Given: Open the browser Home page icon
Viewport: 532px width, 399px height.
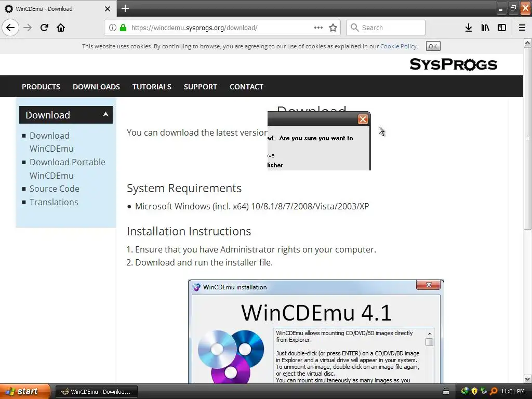Looking at the screenshot, I should click(x=61, y=28).
